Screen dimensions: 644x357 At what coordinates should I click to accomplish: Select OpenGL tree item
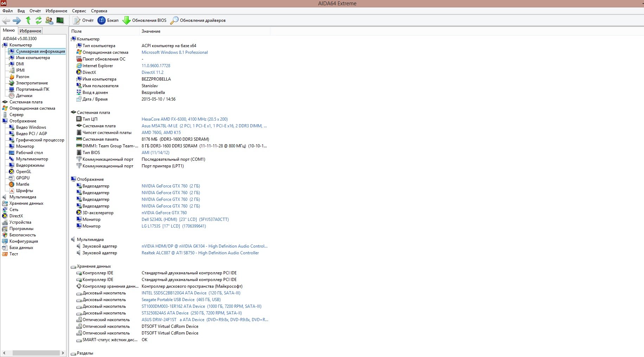pyautogui.click(x=24, y=172)
